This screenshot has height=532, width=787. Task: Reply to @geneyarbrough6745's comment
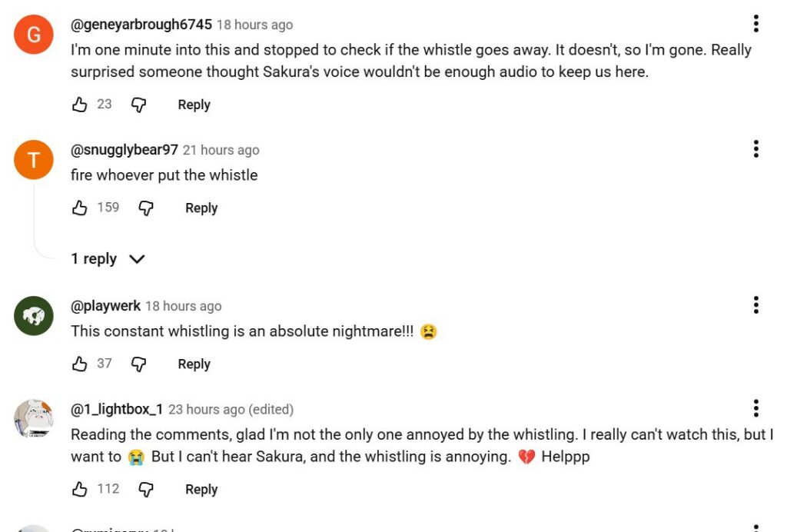[x=194, y=105]
